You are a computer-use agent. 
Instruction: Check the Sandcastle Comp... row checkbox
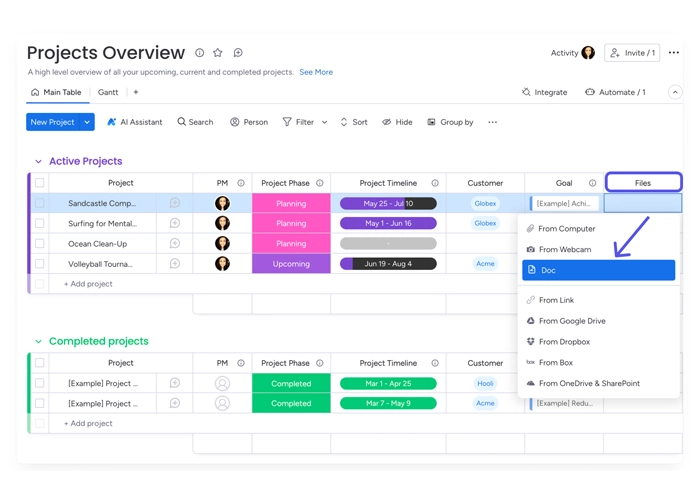[40, 203]
